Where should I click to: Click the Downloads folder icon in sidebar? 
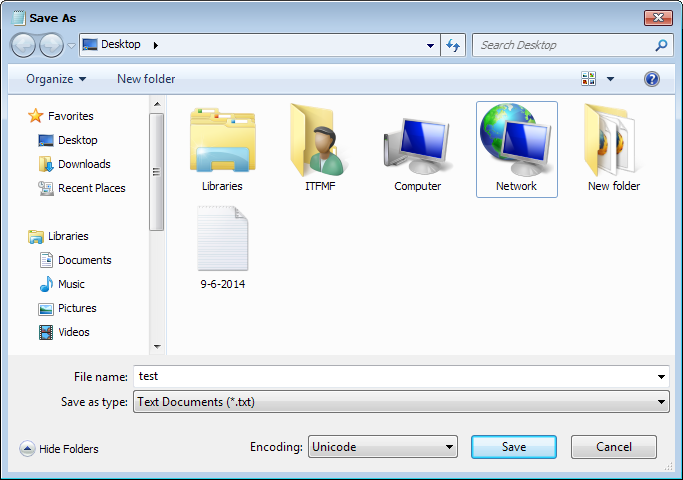click(46, 164)
